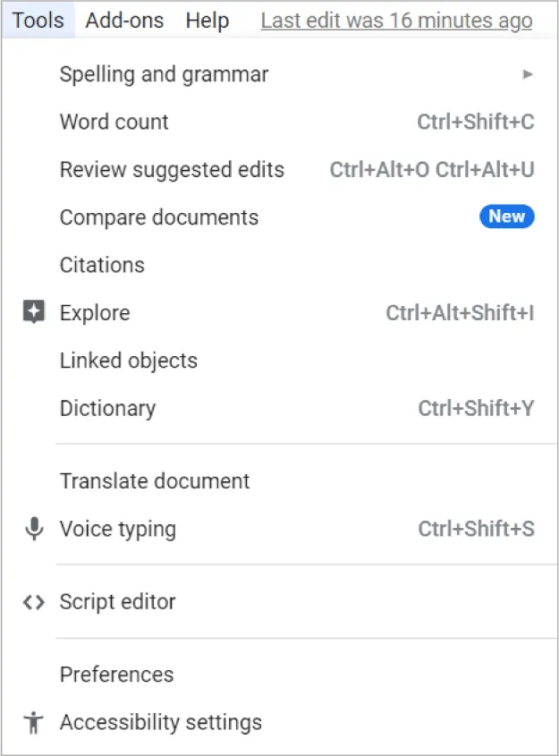Image resolution: width=559 pixels, height=756 pixels.
Task: Click the Explore star icon
Action: click(34, 312)
